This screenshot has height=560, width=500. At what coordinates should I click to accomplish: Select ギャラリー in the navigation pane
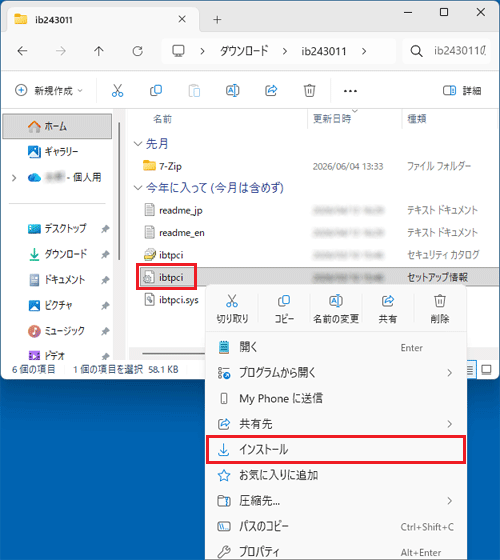pyautogui.click(x=57, y=152)
